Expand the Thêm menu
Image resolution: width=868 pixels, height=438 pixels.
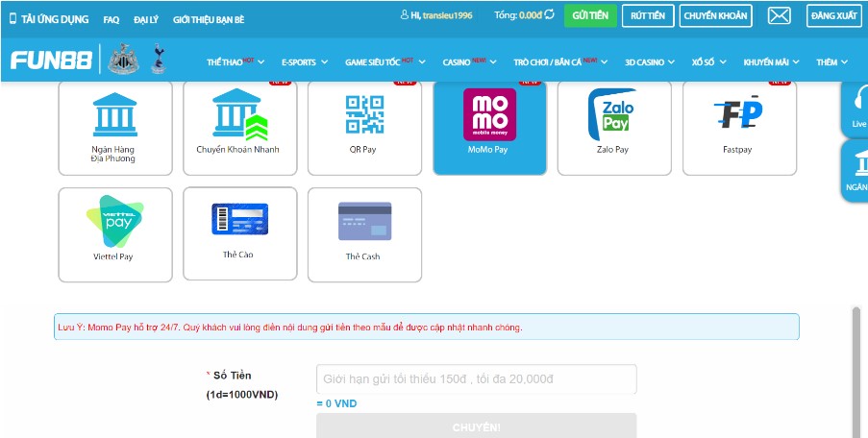[x=832, y=61]
